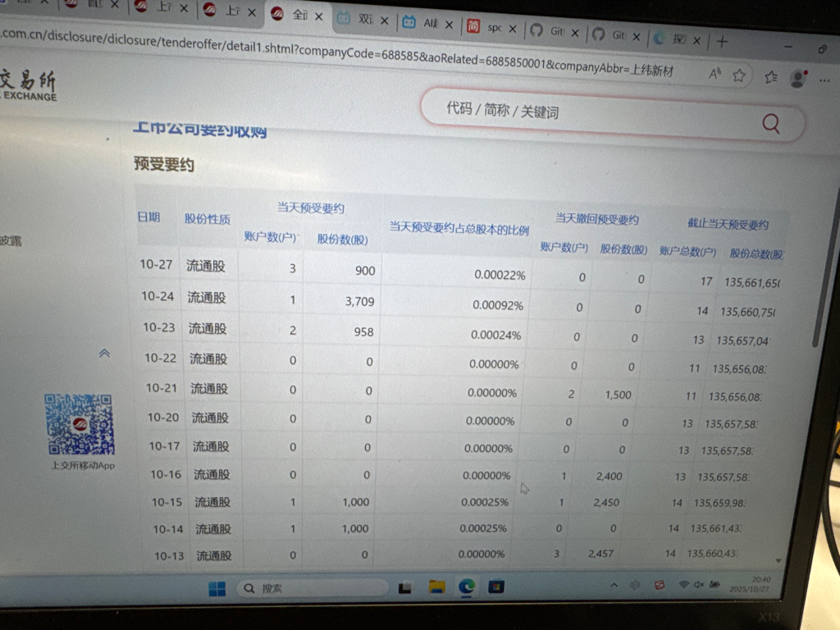
Task: Click the 0.00092% ratio cell
Action: [x=498, y=305]
